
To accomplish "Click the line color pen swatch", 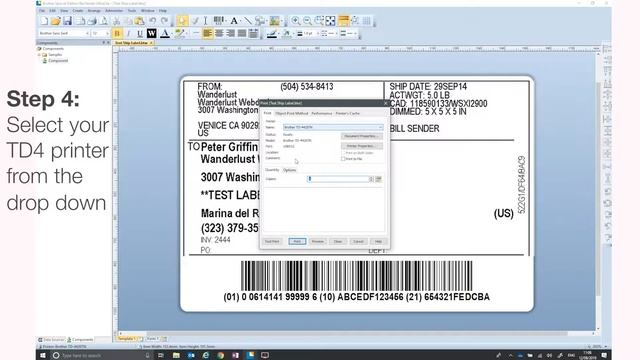I will [x=272, y=33].
